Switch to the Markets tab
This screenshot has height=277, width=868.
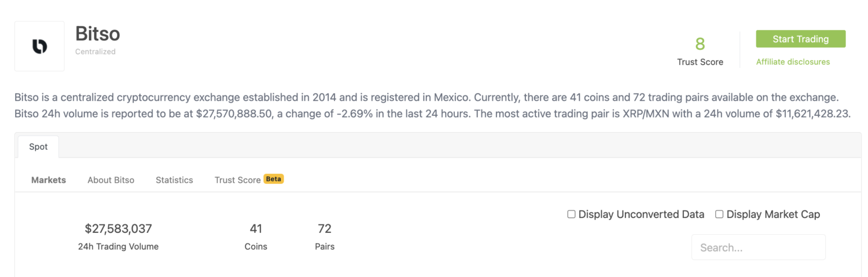click(49, 180)
